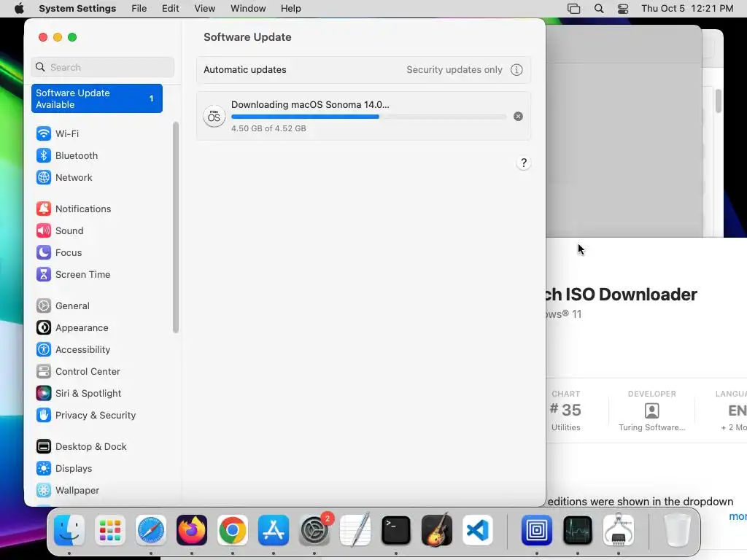Viewport: 747px width, 560px height.
Task: Click the Search field in System Settings
Action: pyautogui.click(x=102, y=68)
